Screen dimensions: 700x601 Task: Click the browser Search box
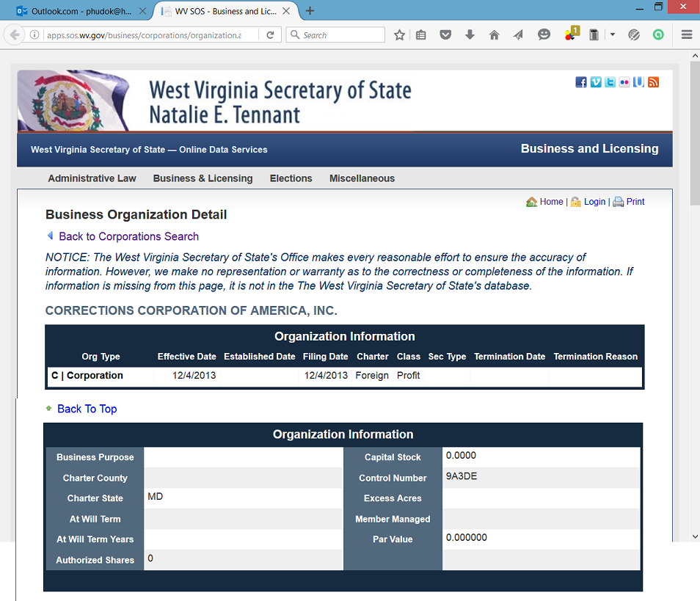[335, 34]
